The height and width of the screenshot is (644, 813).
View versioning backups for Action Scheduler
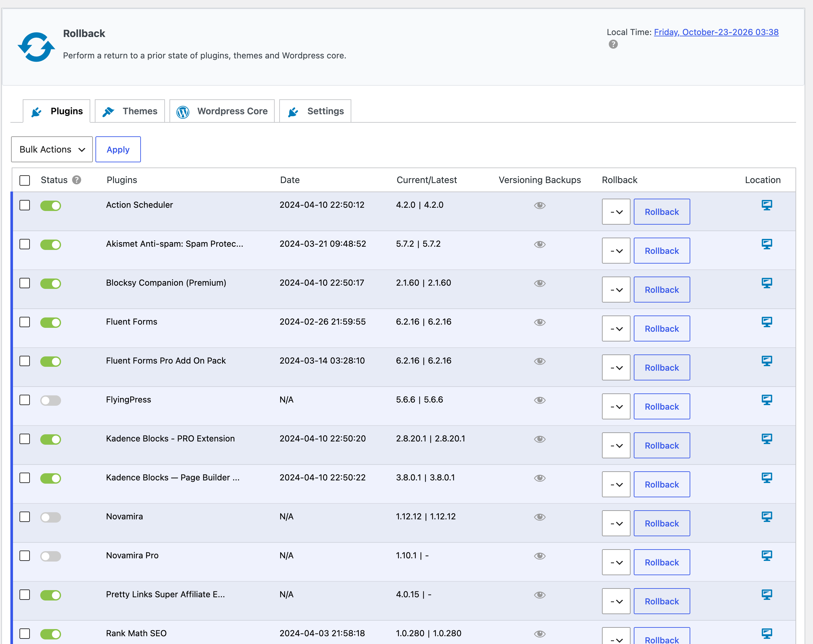tap(540, 205)
